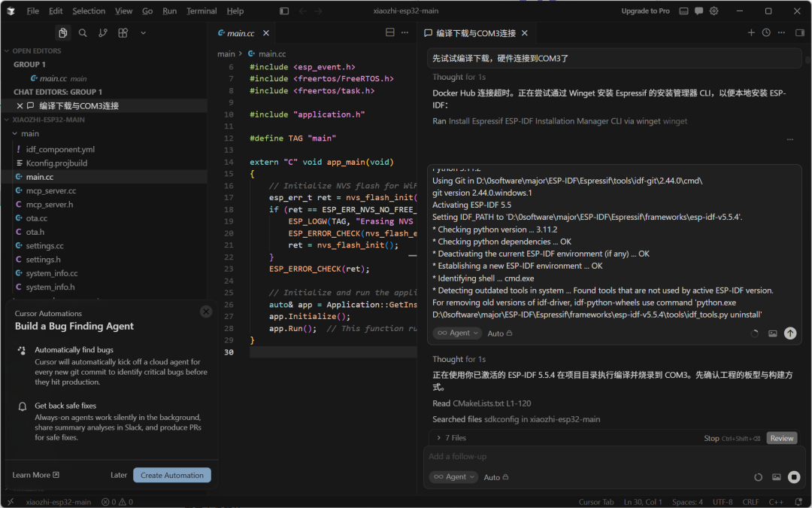
Task: Select the 编译下载与COM3连接 chat tab
Action: point(476,33)
